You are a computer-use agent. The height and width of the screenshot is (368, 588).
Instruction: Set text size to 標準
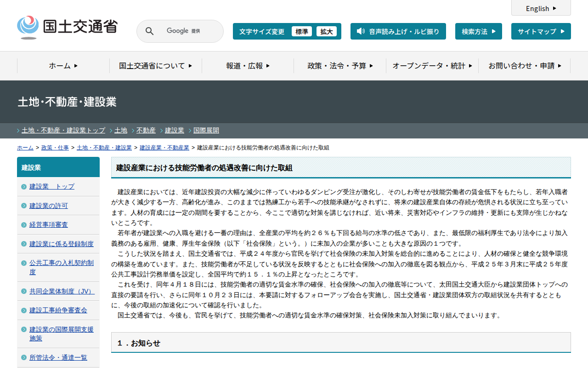point(302,31)
